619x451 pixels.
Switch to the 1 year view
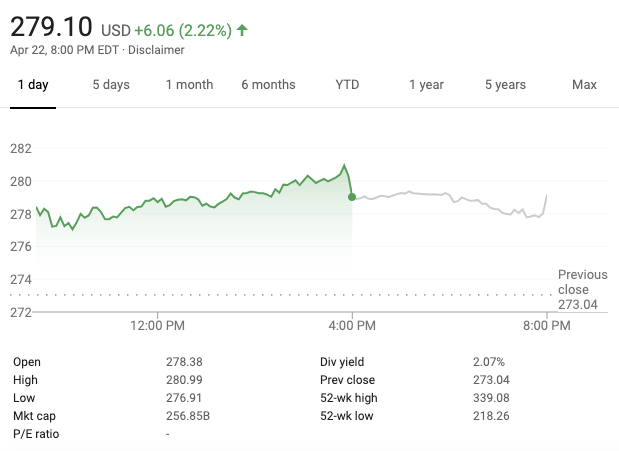click(426, 85)
